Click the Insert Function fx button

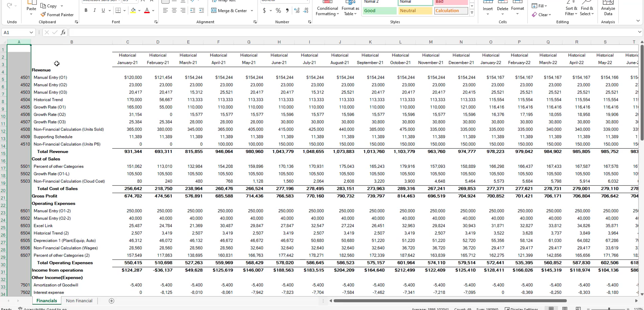tap(63, 33)
